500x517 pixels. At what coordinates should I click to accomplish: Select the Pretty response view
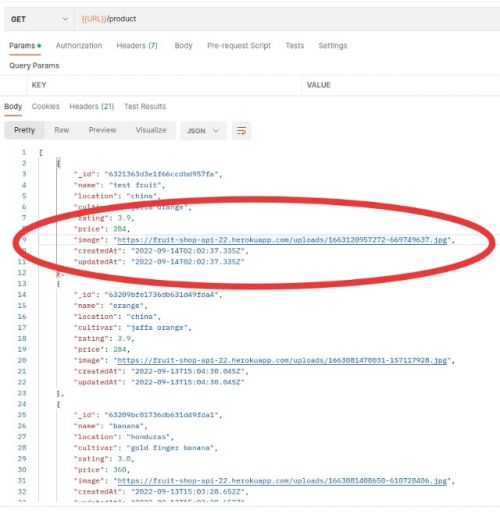click(x=24, y=130)
